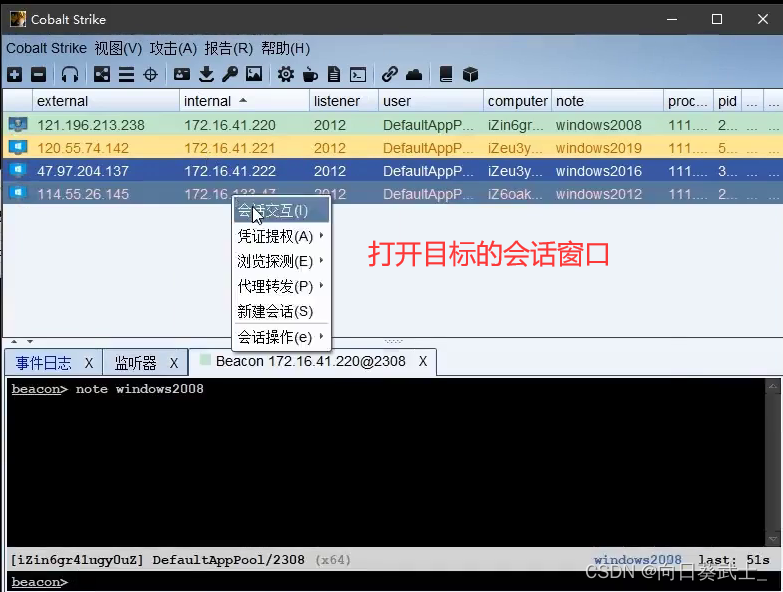
Task: Click session icon of 121.196.213.238 row
Action: pyautogui.click(x=18, y=124)
